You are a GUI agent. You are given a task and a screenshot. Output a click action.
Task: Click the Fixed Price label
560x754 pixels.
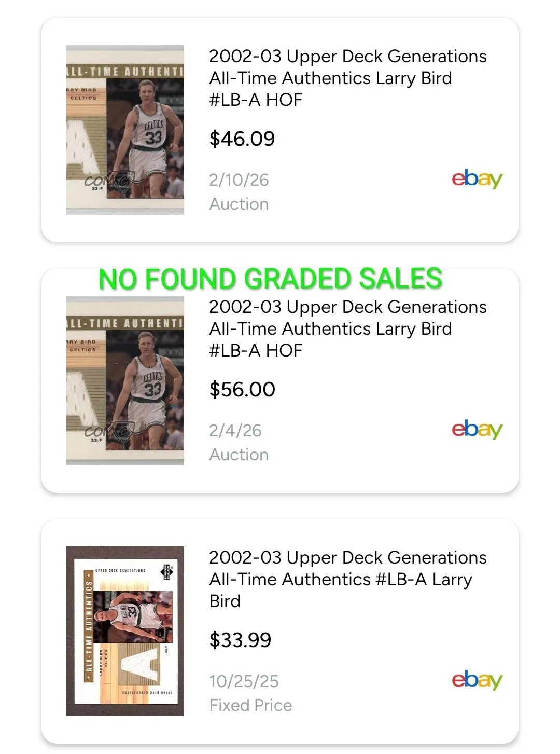coord(251,705)
